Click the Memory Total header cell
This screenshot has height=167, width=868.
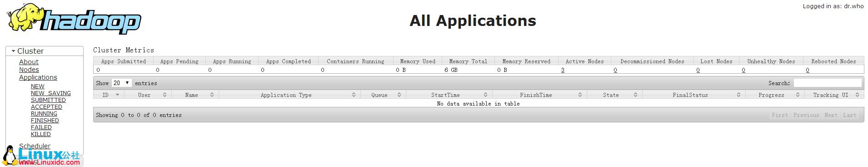(468, 61)
